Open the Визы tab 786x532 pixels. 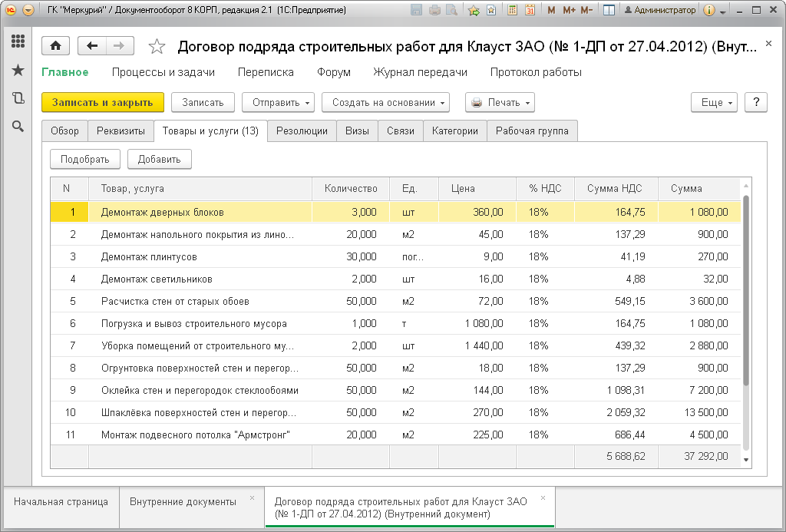(x=357, y=131)
